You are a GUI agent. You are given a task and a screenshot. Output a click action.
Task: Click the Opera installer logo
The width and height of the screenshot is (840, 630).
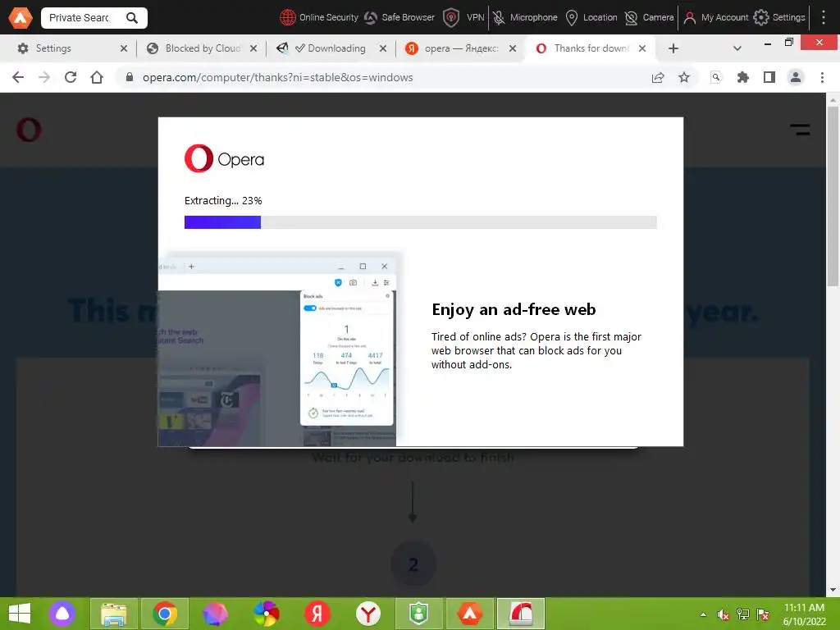[224, 158]
